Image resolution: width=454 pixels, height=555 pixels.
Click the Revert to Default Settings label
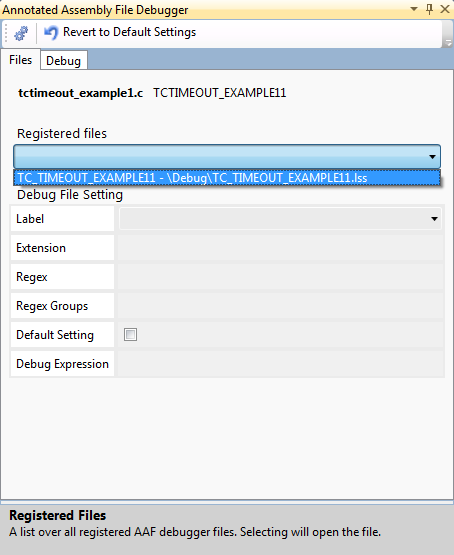coord(129,32)
